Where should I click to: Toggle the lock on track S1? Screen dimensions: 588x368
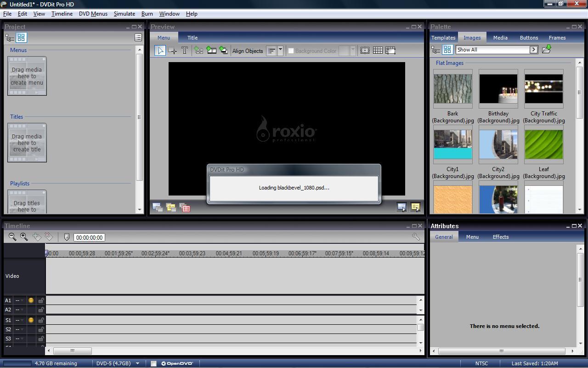(x=41, y=320)
